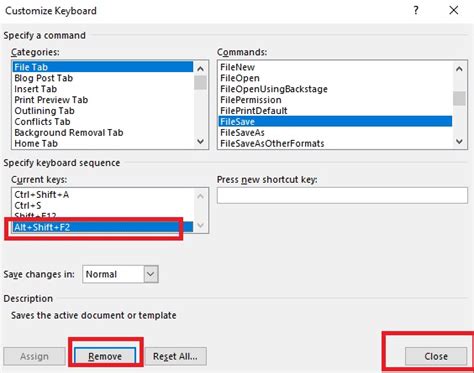The height and width of the screenshot is (373, 474).
Task: Click the Remove button
Action: click(105, 356)
